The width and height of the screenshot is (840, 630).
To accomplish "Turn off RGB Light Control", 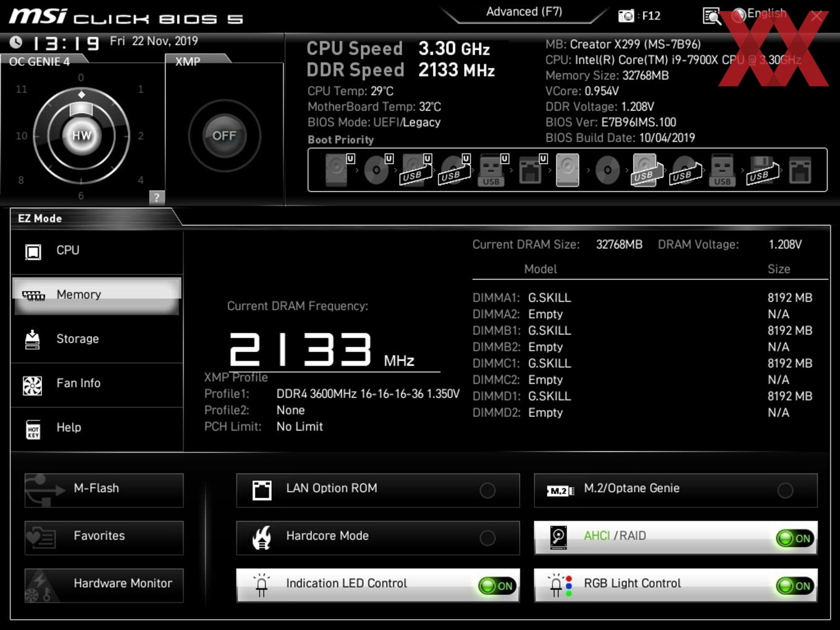I will (x=795, y=586).
